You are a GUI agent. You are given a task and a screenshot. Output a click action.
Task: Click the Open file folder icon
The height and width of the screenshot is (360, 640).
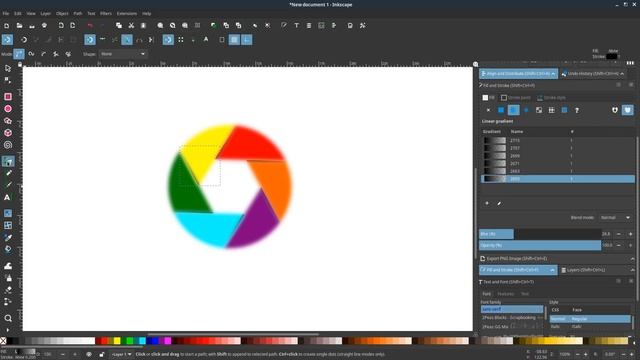pyautogui.click(x=19, y=26)
